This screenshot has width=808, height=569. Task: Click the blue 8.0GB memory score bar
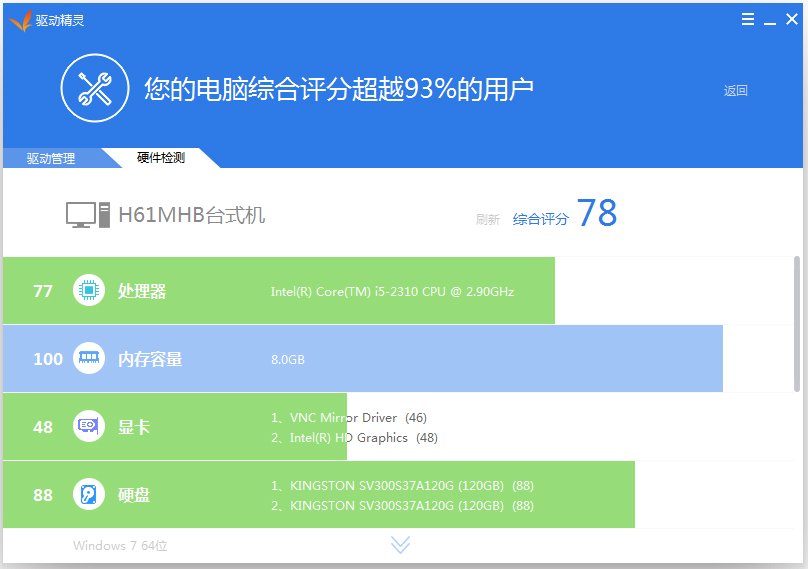[500, 359]
